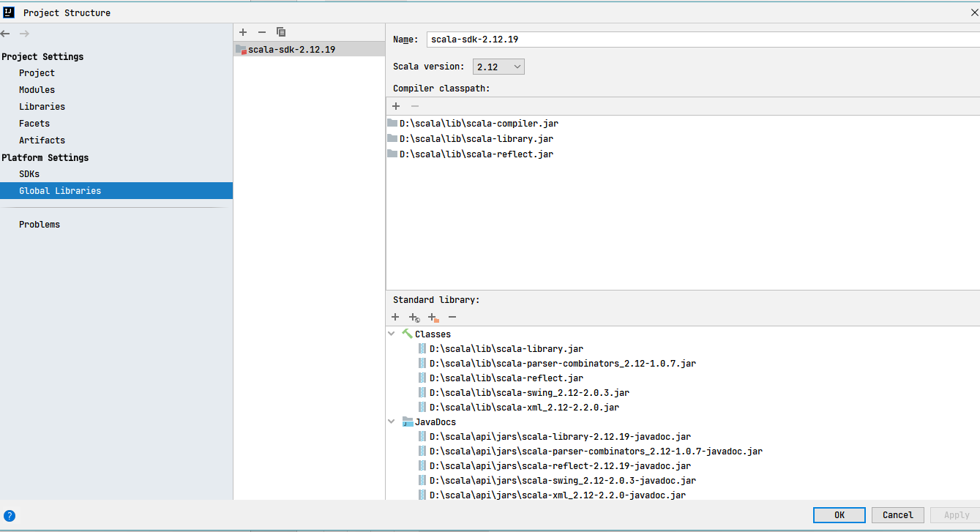
Task: Copy the selected library
Action: point(281,32)
